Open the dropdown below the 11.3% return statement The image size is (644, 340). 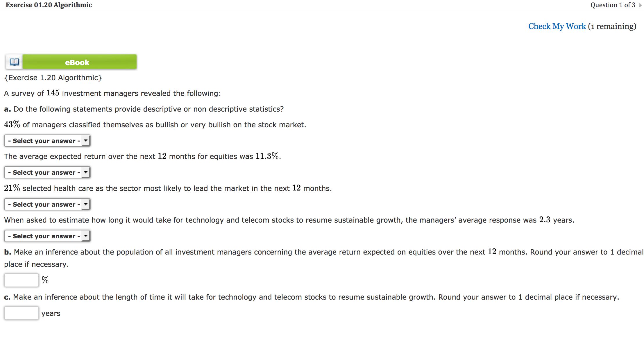coord(46,172)
